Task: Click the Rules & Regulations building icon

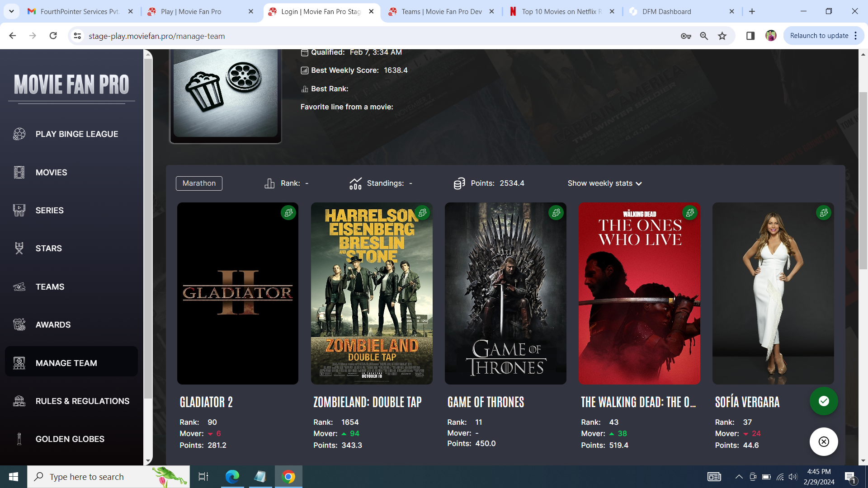Action: click(x=19, y=401)
